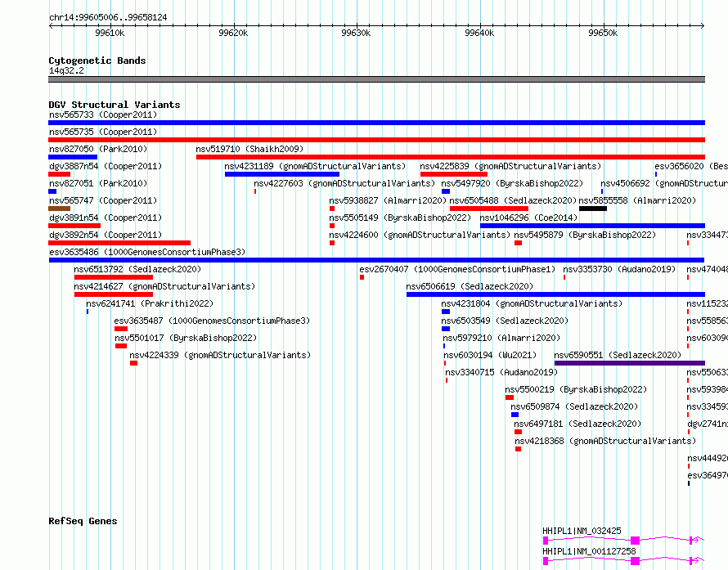Select the HHIPL1|NM_001127258 first exon box
The width and height of the screenshot is (728, 570).
546,561
